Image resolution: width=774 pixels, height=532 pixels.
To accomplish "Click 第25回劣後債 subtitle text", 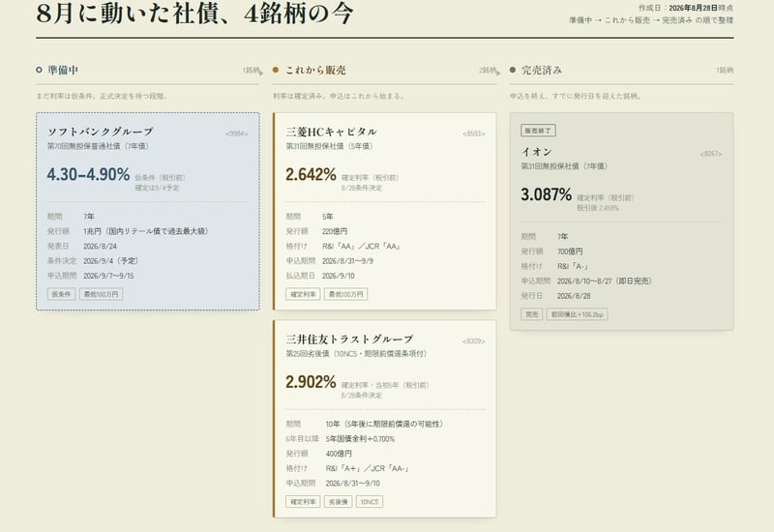I will [356, 353].
